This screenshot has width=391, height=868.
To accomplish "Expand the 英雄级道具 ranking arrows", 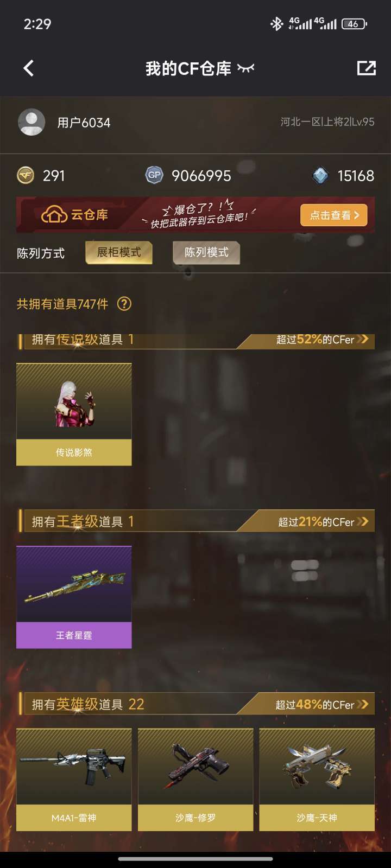I will tap(363, 705).
